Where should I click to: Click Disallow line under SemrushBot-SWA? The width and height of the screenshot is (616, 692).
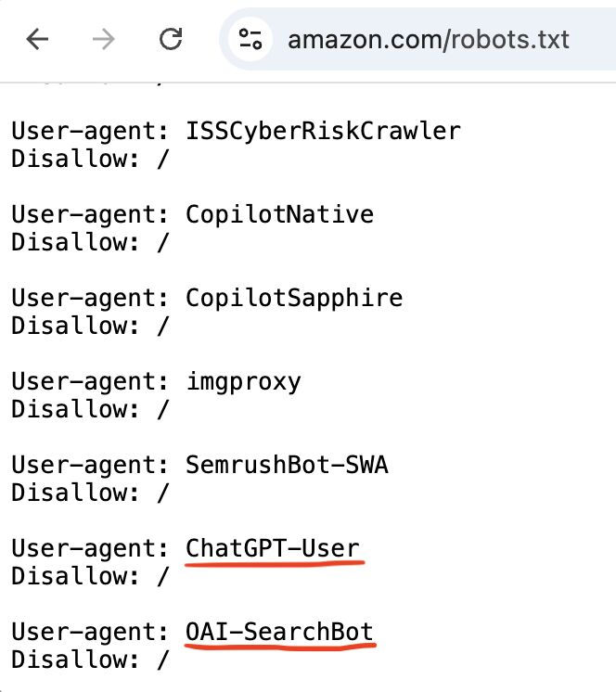coord(89,493)
